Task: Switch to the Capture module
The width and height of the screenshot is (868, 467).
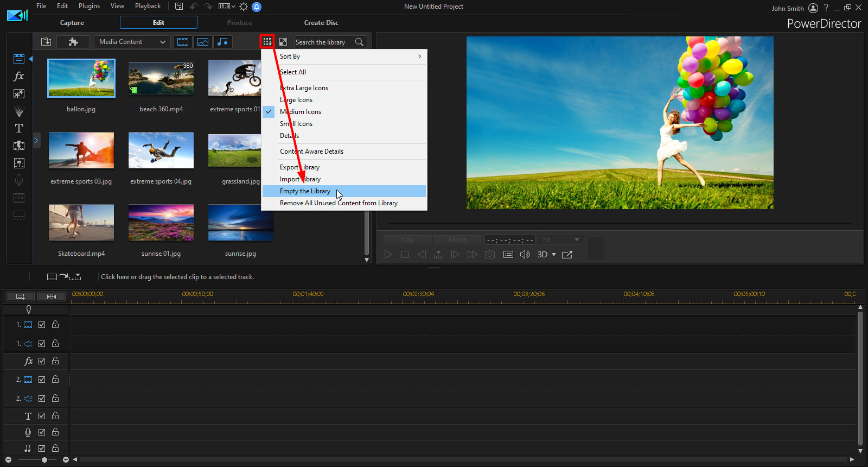Action: coord(72,23)
